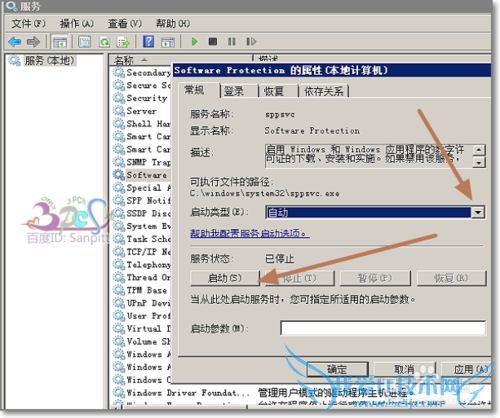Click the 暂停(P) button
This screenshot has width=500, height=418.
click(375, 278)
